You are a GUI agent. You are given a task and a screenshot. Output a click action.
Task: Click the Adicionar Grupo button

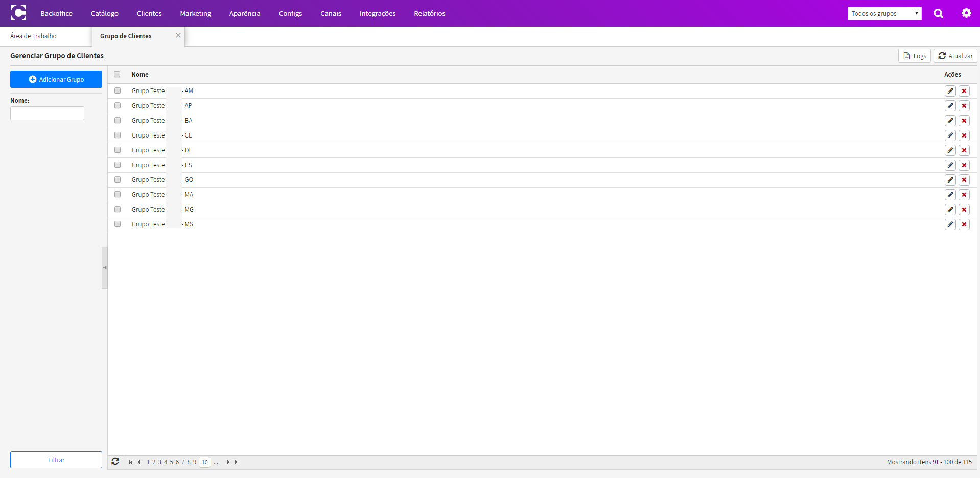click(x=56, y=79)
